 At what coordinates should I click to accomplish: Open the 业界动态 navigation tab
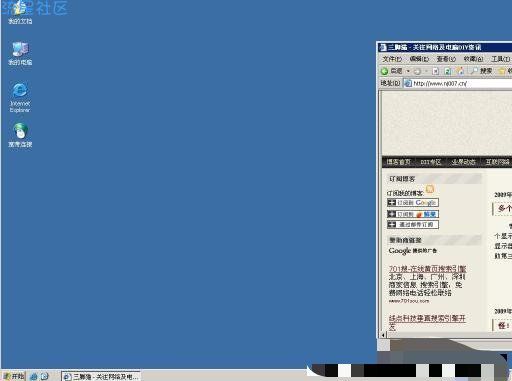463,162
